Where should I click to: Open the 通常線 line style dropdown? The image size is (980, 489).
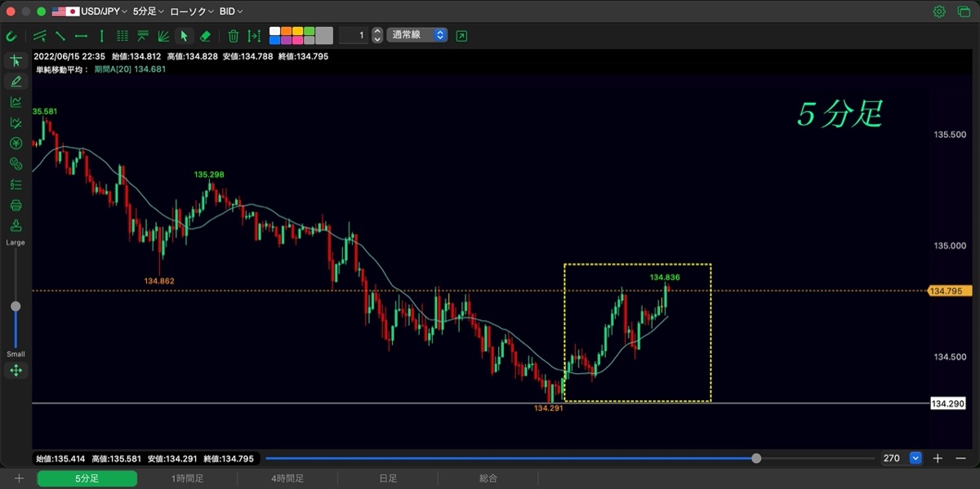coord(417,36)
